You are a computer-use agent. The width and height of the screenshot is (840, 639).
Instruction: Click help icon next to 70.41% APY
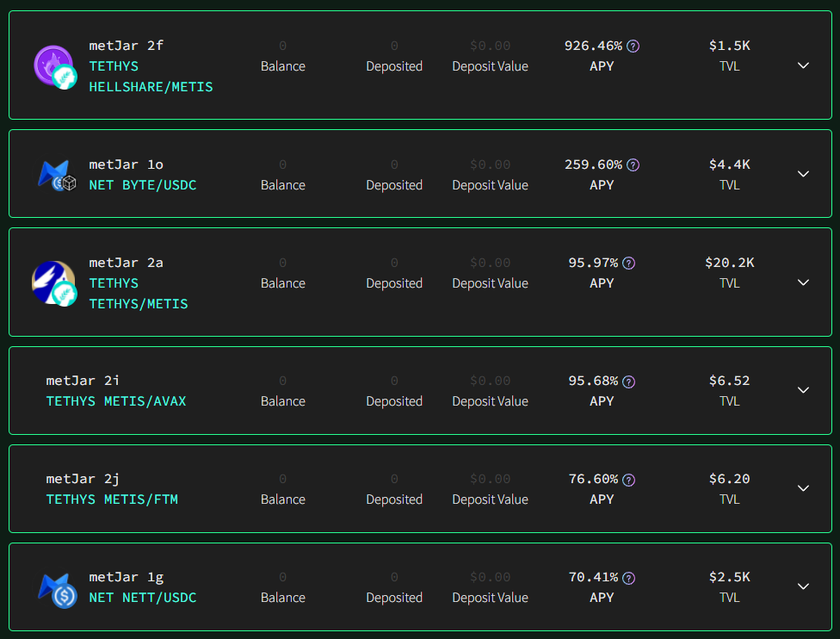pos(629,578)
